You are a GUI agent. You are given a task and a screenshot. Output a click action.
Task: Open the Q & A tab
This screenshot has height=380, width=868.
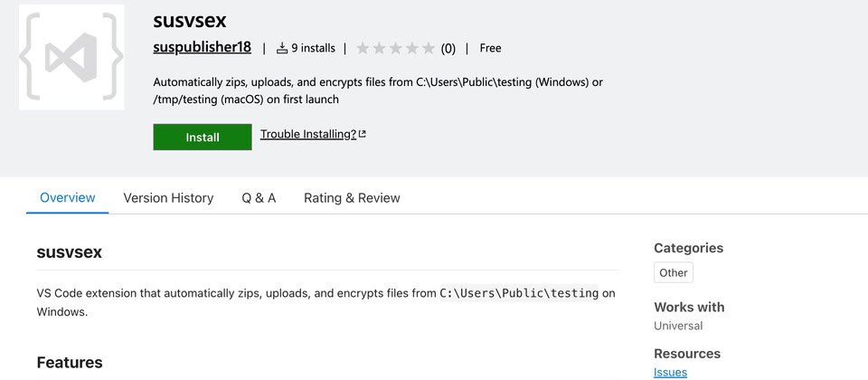(259, 197)
